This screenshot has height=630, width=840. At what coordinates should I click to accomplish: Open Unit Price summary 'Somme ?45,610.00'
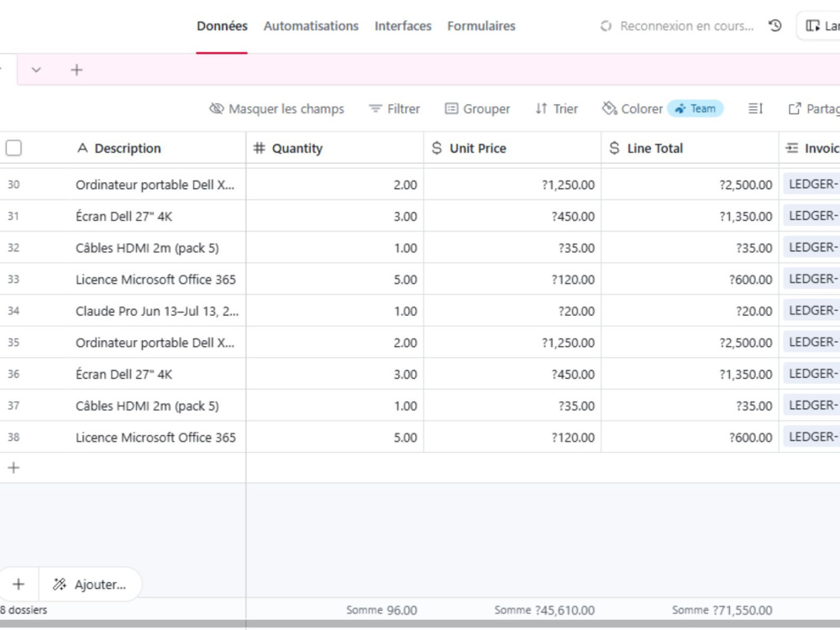544,610
